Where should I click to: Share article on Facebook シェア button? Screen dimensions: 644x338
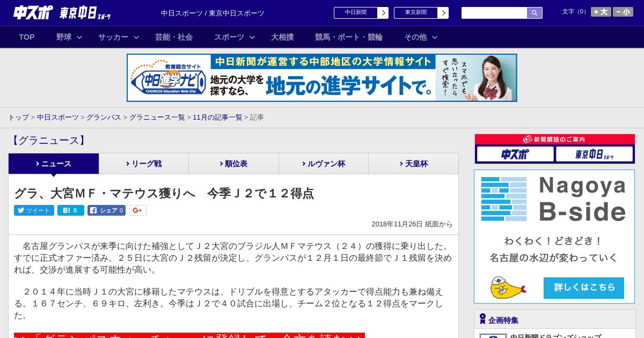106,210
